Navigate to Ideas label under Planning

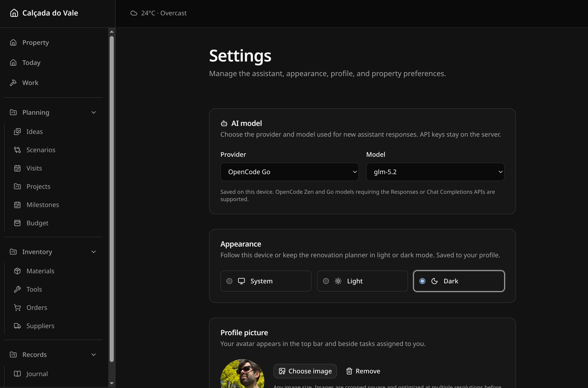coord(35,131)
